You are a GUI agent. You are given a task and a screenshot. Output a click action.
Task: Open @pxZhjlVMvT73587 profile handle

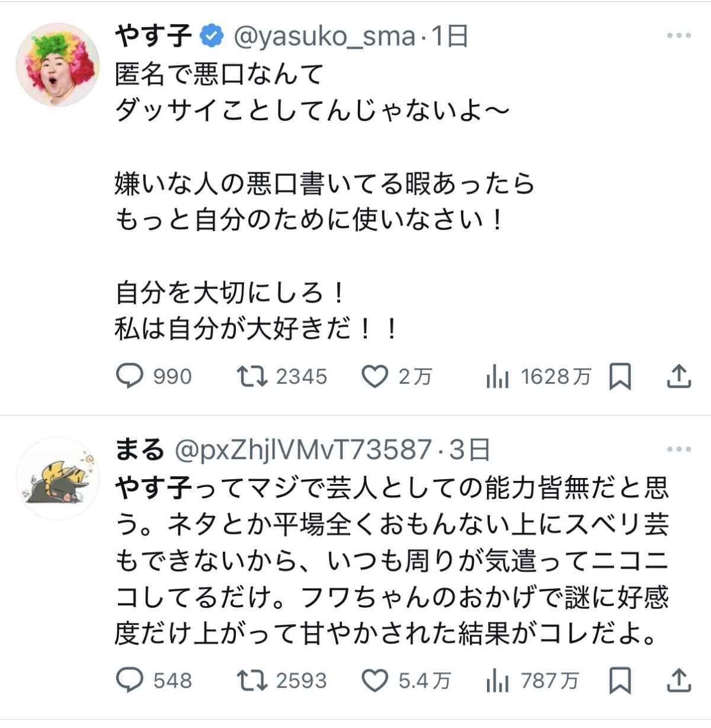coord(302,450)
